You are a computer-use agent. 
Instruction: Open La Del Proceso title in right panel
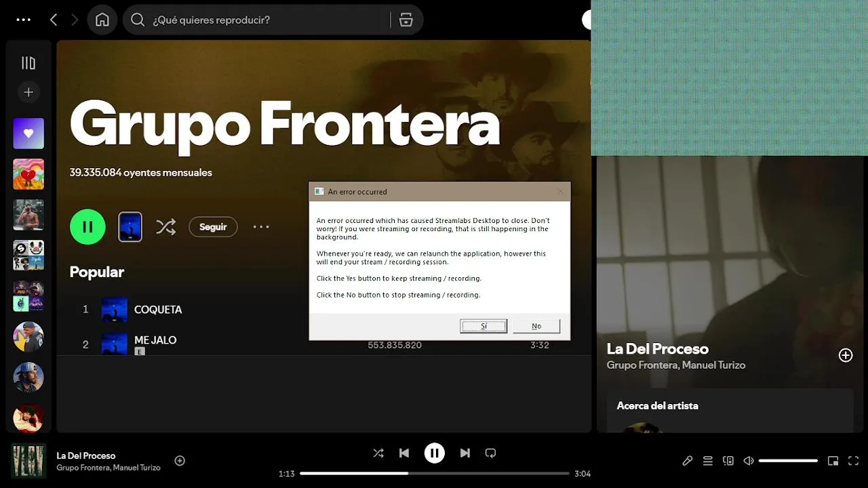[657, 348]
